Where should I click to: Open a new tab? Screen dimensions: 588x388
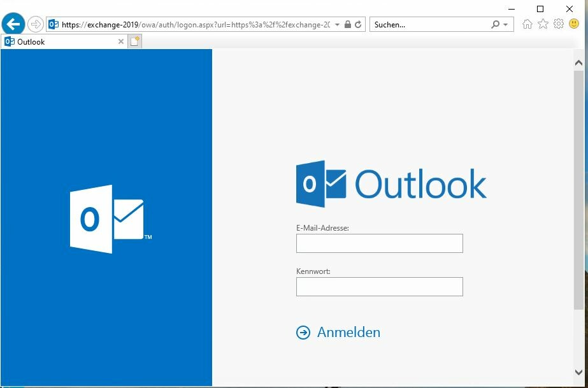(134, 41)
